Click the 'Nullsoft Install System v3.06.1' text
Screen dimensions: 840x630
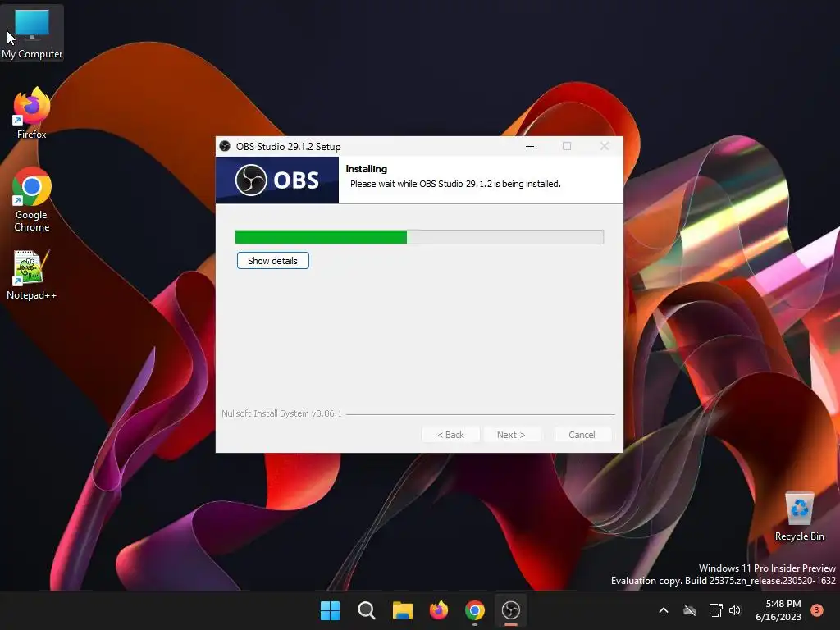click(282, 413)
